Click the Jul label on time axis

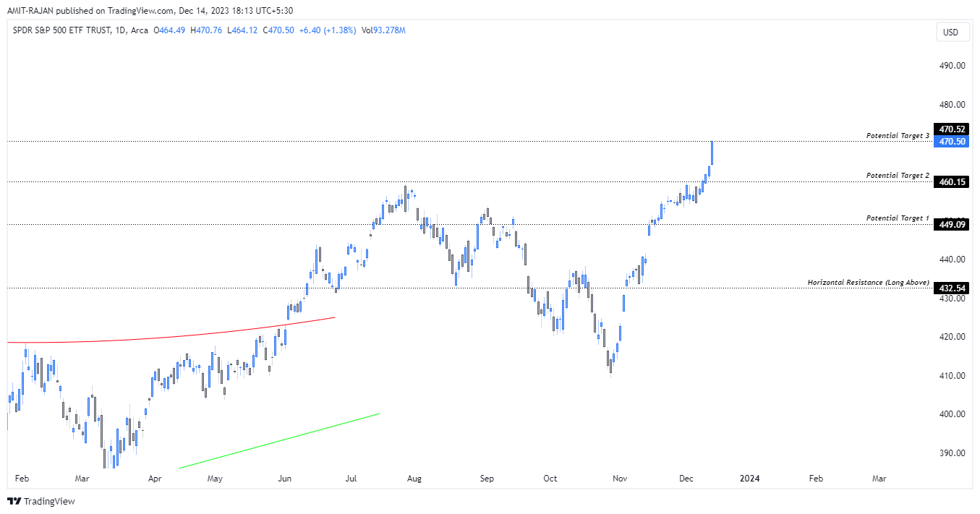tap(351, 479)
